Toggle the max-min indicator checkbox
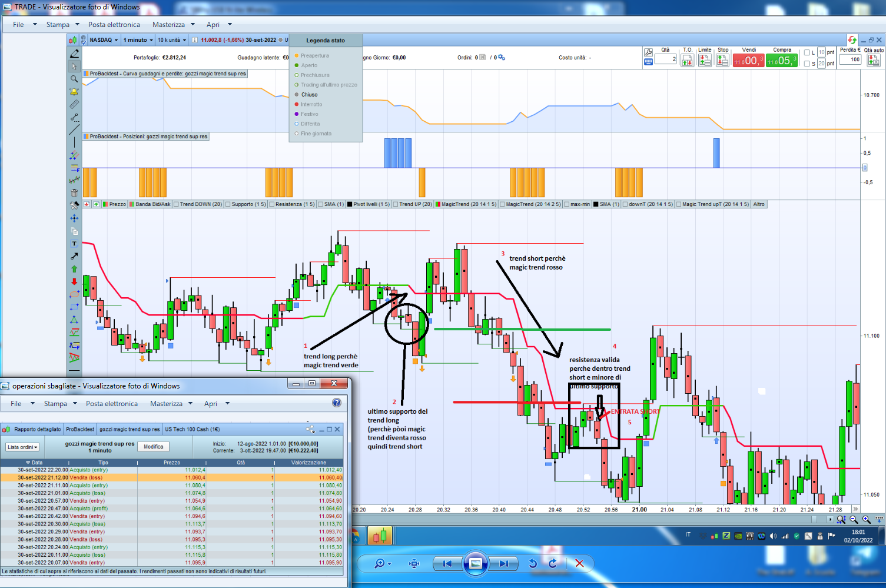This screenshot has height=588, width=886. [x=567, y=204]
